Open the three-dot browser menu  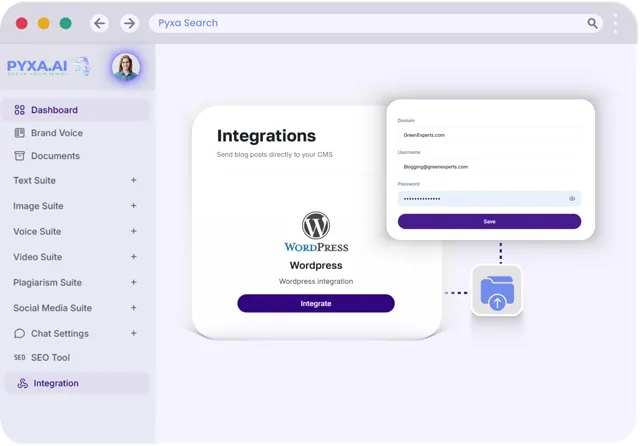[x=616, y=23]
